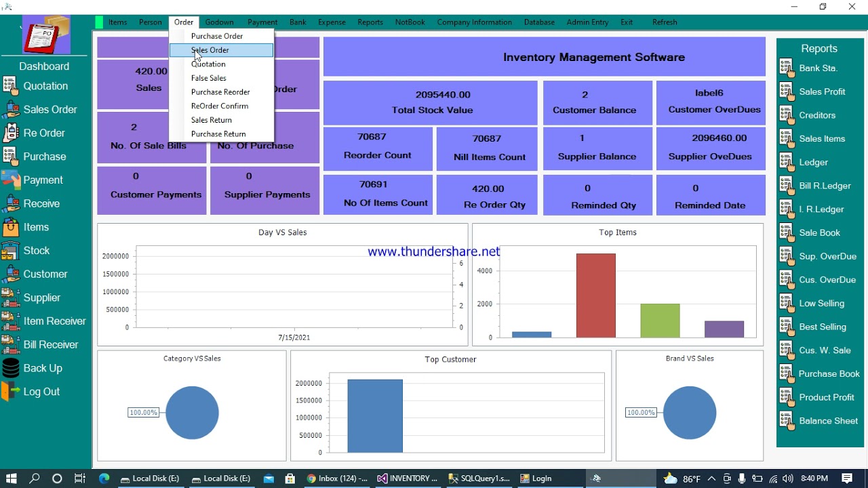
Task: Click the red bar in Top Items chart
Action: [596, 296]
